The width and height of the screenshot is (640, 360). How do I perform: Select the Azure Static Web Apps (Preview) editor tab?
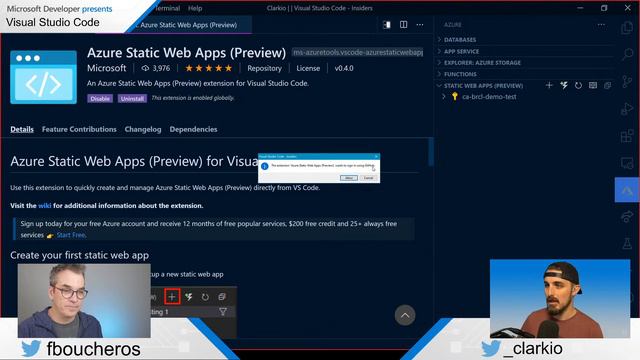coord(190,25)
